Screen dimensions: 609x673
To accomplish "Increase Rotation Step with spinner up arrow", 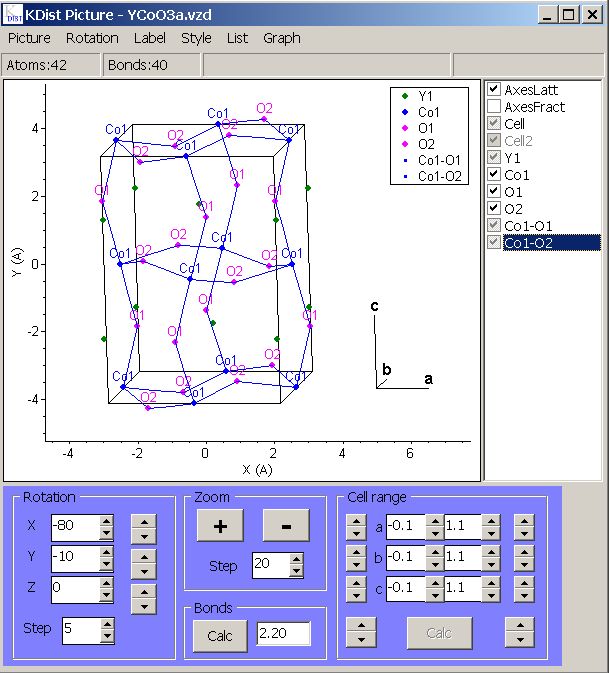I will point(107,624).
